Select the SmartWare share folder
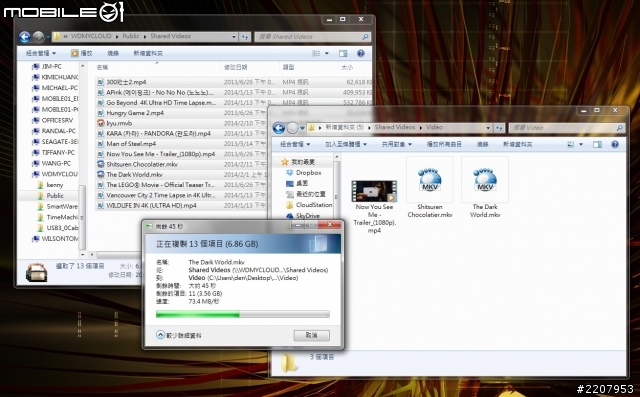Screen dimensions: 640x397 click(57, 206)
